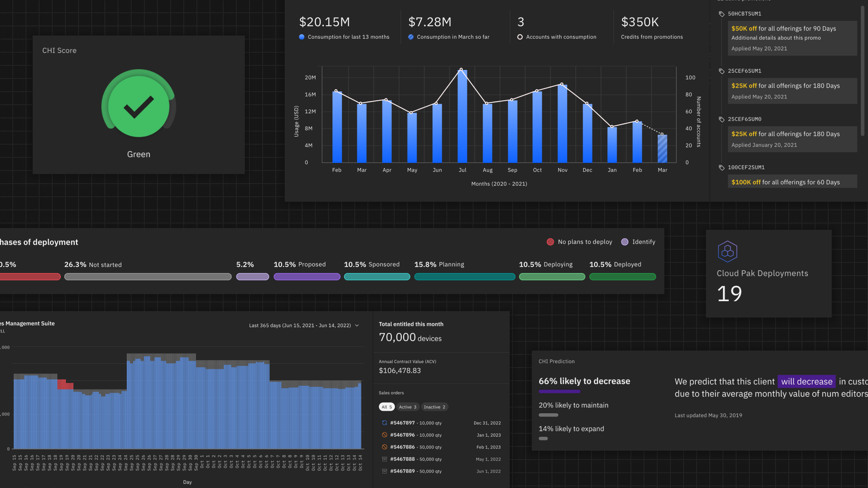Click the tag icon next to 50HCBTSUM1

click(x=721, y=14)
